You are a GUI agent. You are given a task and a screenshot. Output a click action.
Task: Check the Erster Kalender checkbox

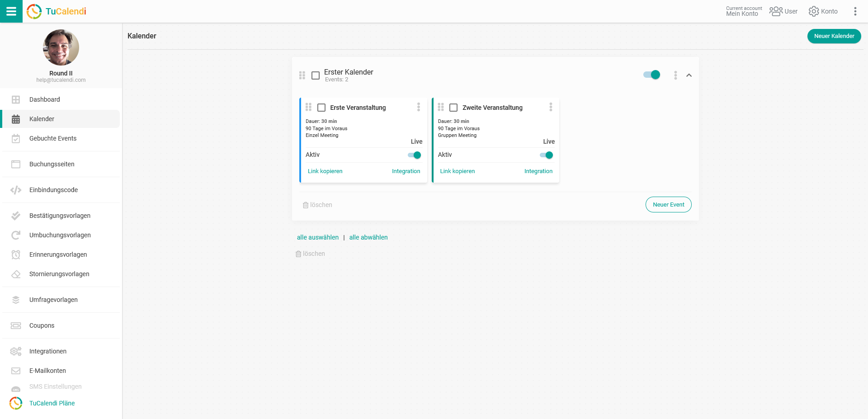point(316,75)
